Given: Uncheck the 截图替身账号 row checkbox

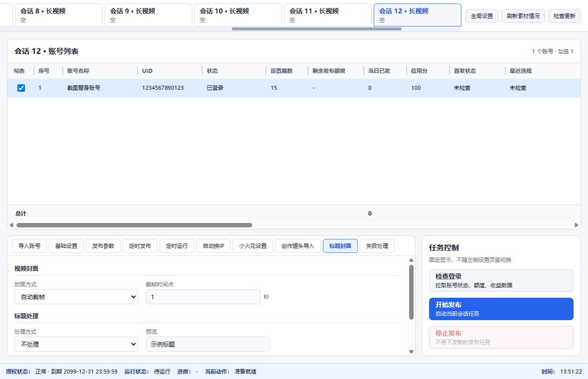Looking at the screenshot, I should 21,88.
